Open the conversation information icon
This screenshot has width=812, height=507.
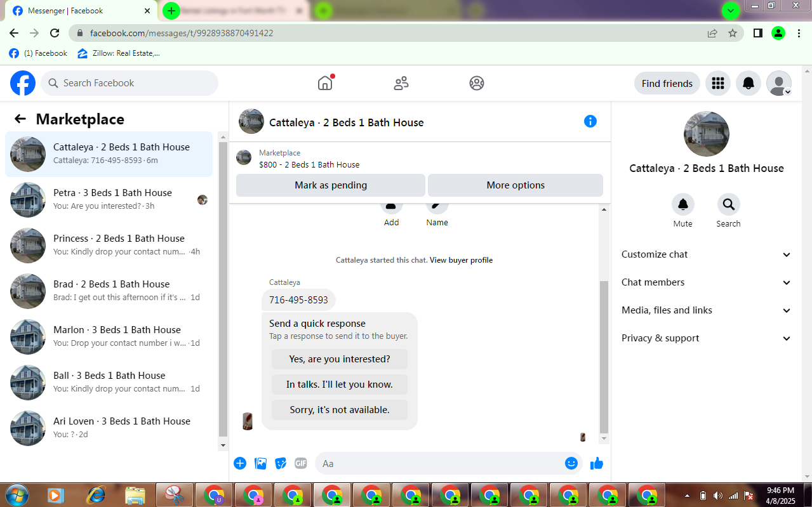590,121
